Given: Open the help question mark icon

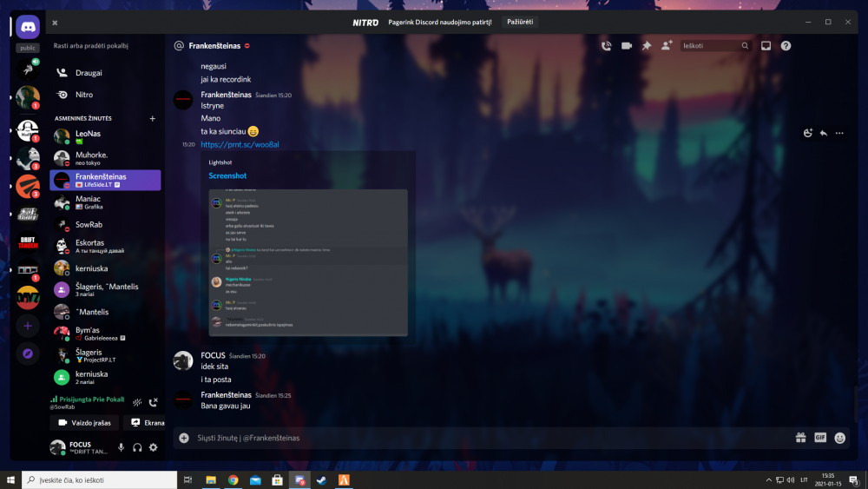Looking at the screenshot, I should point(786,46).
